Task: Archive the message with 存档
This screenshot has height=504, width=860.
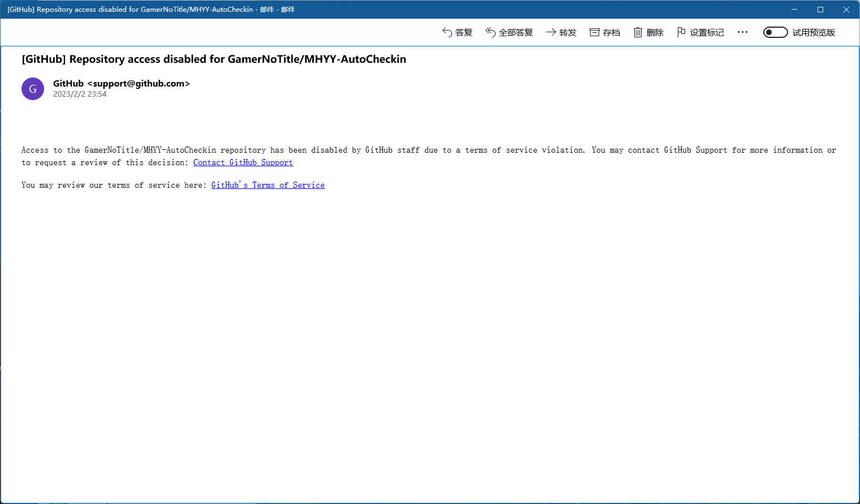Action: (x=605, y=32)
